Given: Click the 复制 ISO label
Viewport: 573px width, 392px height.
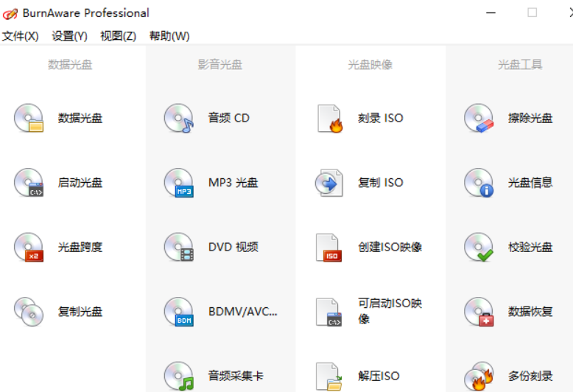Looking at the screenshot, I should point(381,182).
